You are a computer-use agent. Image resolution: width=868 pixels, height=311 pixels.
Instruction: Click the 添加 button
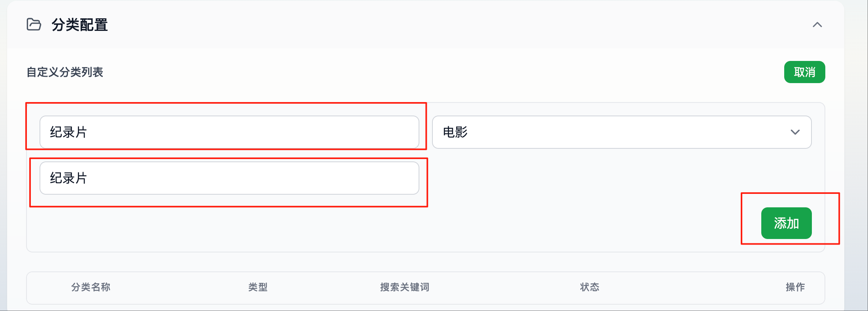coord(786,223)
